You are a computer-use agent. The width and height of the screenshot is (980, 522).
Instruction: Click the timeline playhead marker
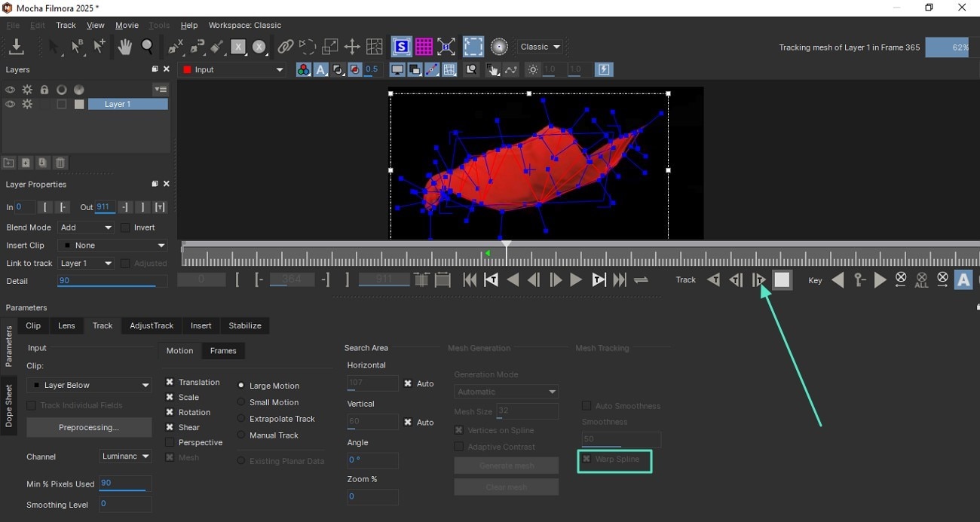click(x=507, y=246)
